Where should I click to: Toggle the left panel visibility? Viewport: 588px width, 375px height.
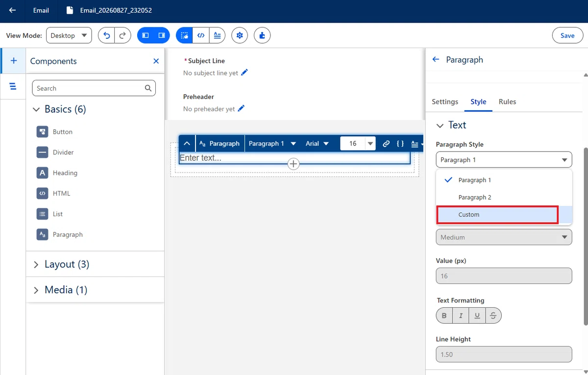click(x=146, y=35)
